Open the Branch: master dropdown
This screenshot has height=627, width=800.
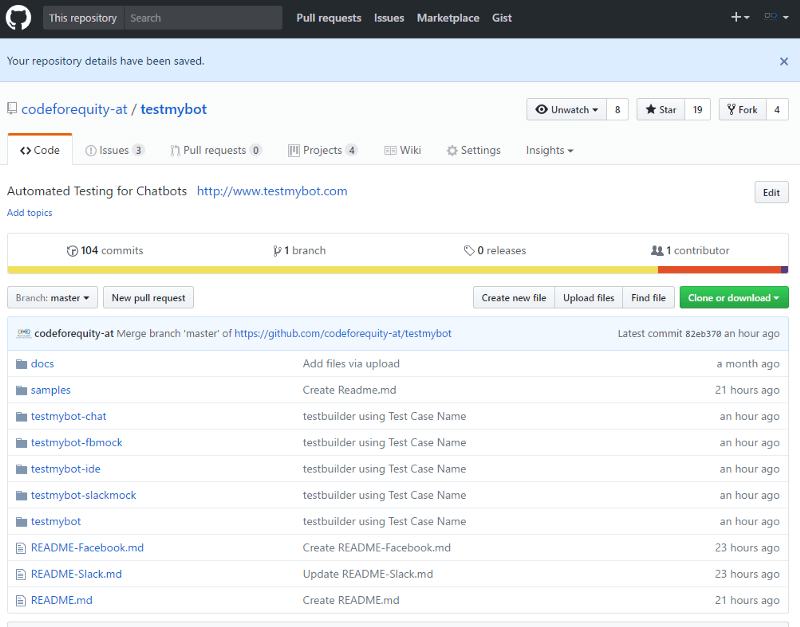coord(53,297)
